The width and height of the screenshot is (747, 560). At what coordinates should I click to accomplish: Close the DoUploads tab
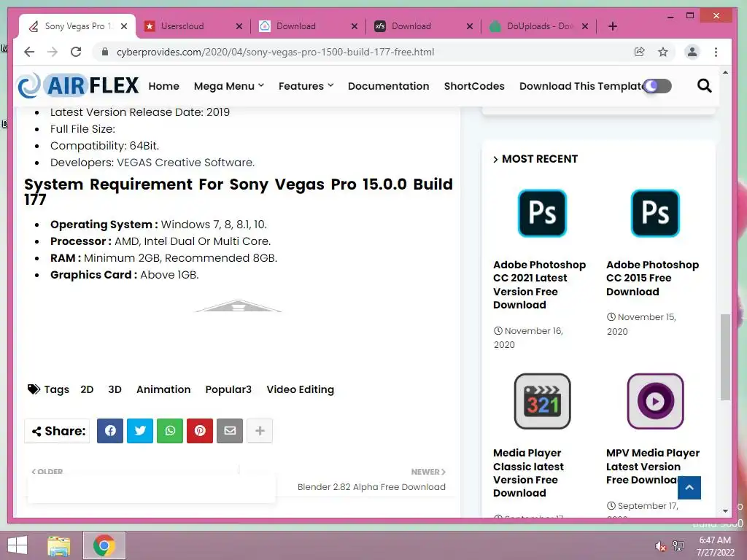[x=585, y=26]
